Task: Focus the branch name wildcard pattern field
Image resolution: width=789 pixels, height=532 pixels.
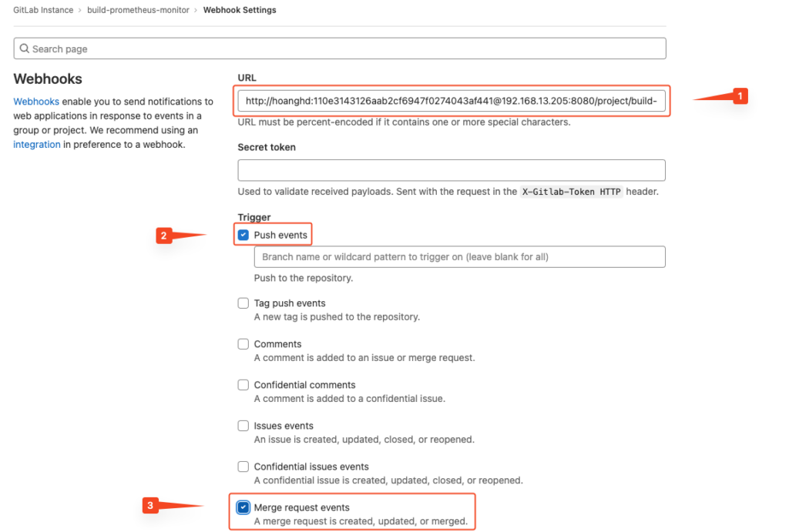Action: [459, 257]
